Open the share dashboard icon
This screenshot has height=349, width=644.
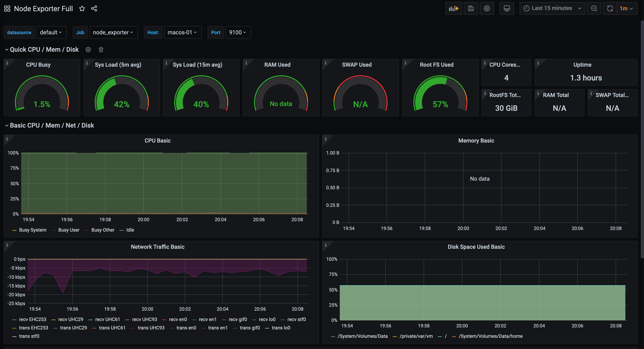pyautogui.click(x=94, y=8)
